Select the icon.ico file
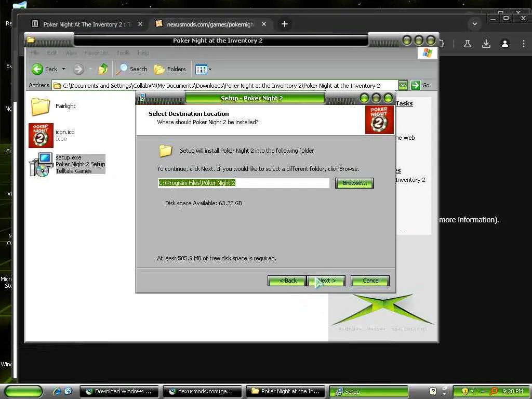 41,136
